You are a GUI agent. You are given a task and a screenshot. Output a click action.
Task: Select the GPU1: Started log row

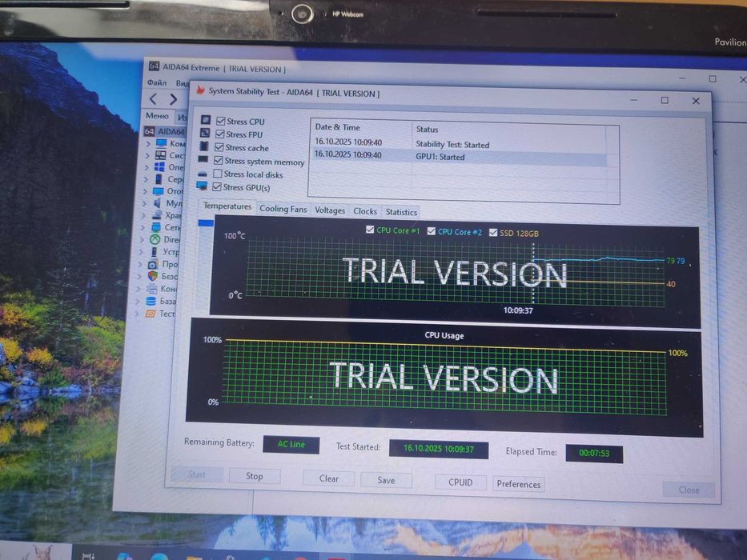[x=460, y=156]
